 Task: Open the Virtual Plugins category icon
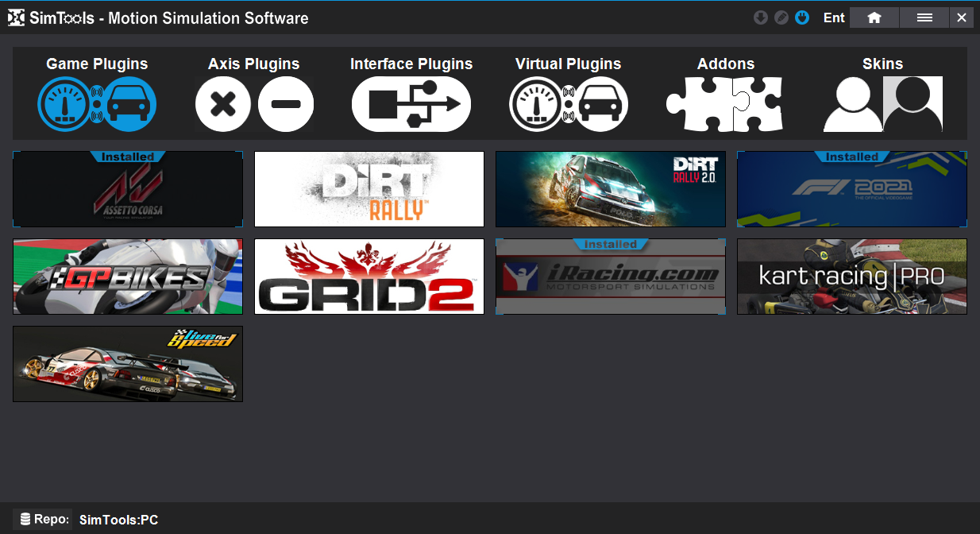(x=569, y=104)
